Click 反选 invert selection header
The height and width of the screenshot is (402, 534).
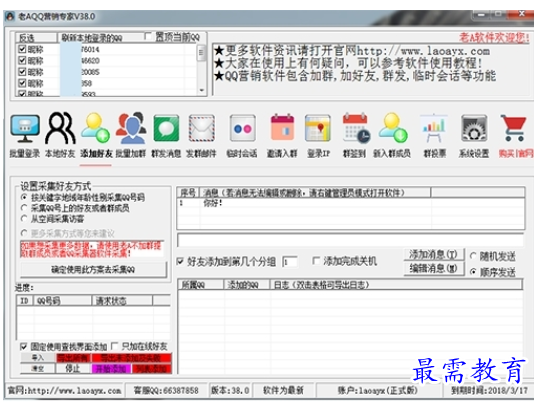(x=36, y=37)
